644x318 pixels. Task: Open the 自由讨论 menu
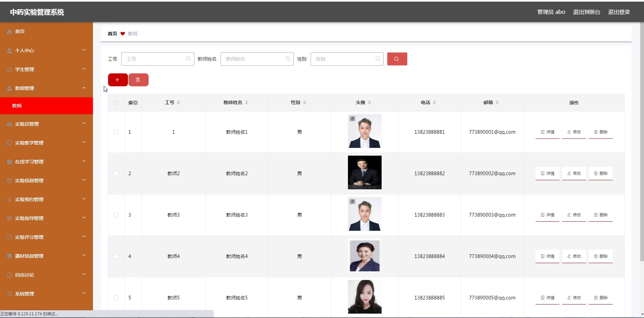(x=46, y=275)
